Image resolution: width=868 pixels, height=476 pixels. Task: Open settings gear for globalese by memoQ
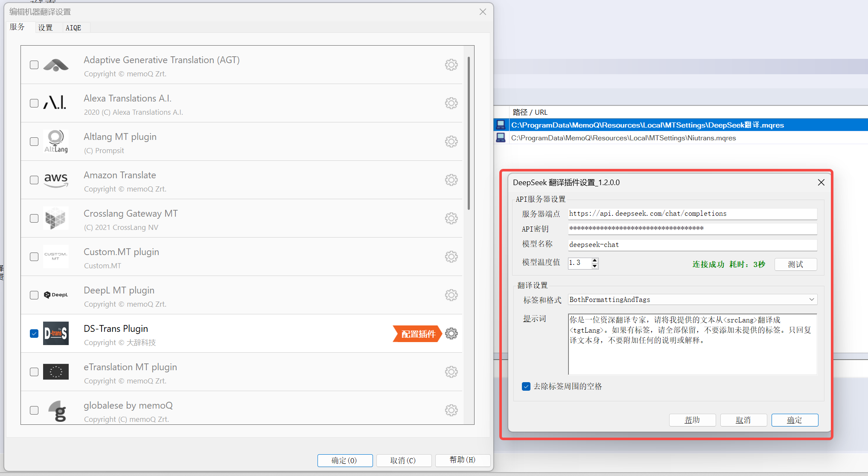click(x=451, y=410)
